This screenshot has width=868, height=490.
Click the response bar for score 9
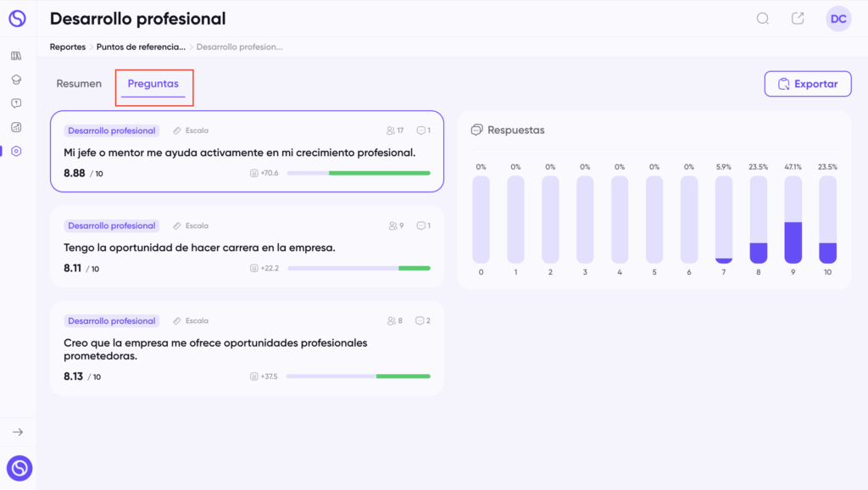pos(793,220)
